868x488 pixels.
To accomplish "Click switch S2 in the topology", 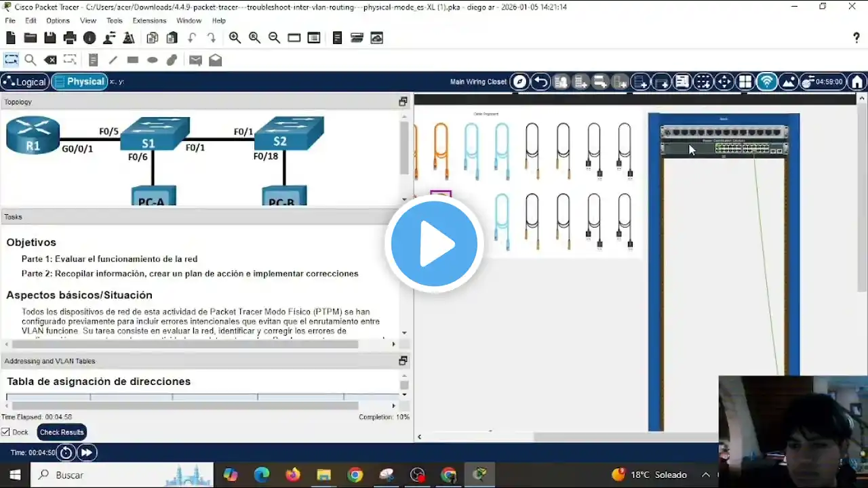I will (289, 133).
